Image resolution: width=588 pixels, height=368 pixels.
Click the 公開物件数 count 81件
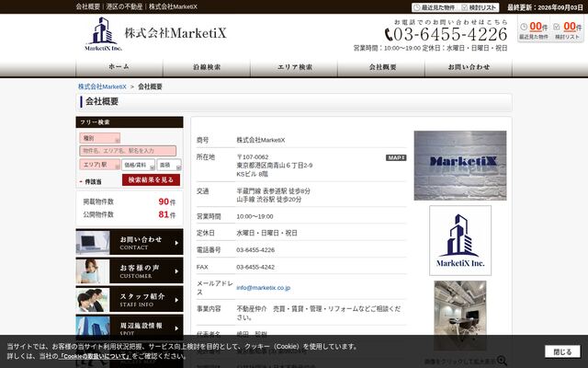[167, 214]
